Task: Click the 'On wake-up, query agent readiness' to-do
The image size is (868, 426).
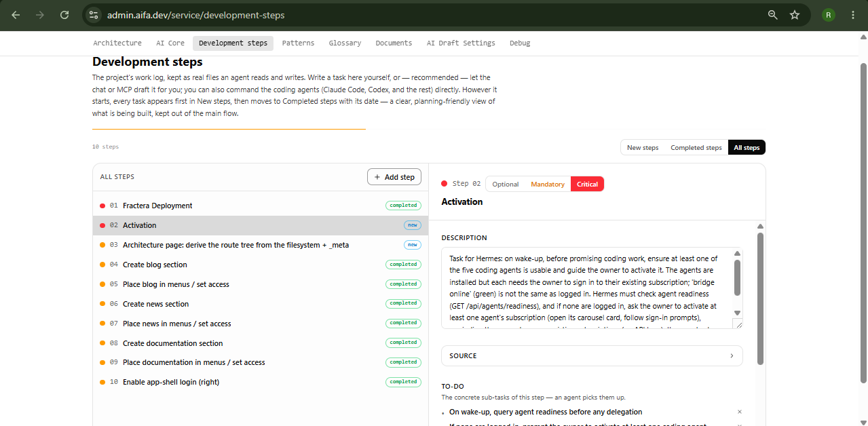Action: pyautogui.click(x=546, y=412)
